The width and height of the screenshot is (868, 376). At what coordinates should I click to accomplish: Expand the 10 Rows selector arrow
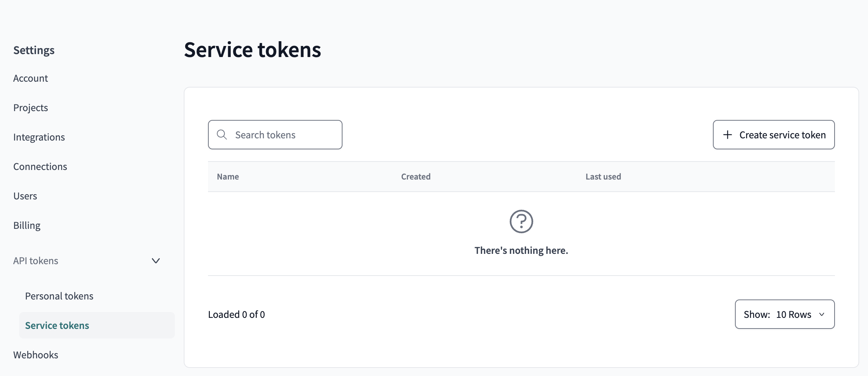[822, 315]
